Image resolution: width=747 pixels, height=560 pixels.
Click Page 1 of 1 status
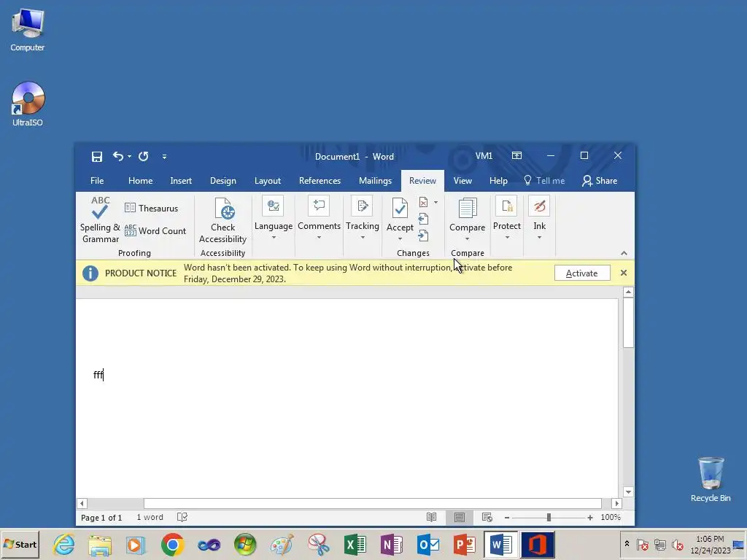tap(101, 518)
